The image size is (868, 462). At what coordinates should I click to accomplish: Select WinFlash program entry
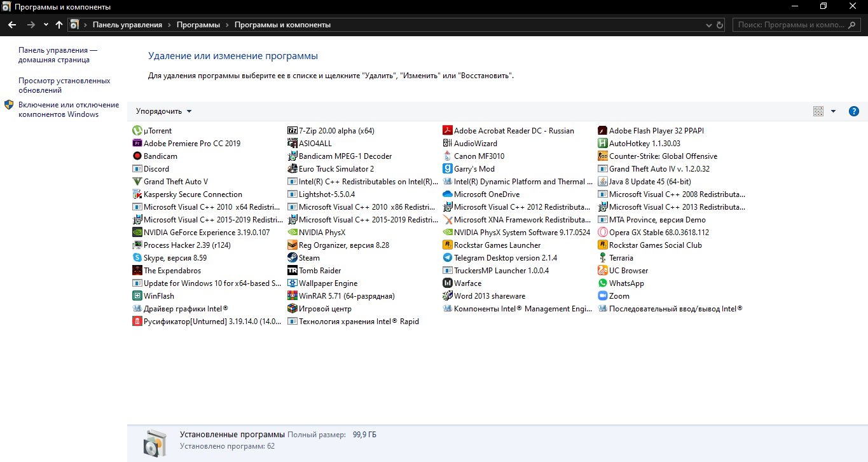pos(153,296)
